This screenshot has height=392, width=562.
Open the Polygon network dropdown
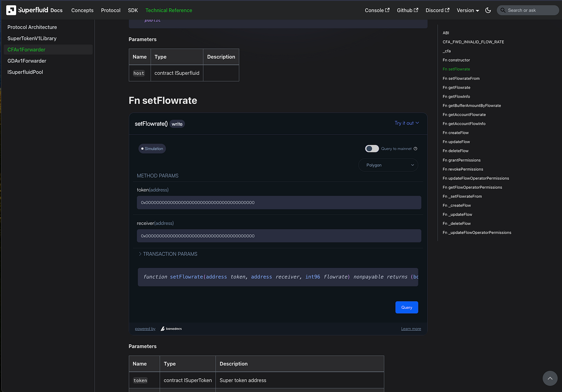pos(388,165)
